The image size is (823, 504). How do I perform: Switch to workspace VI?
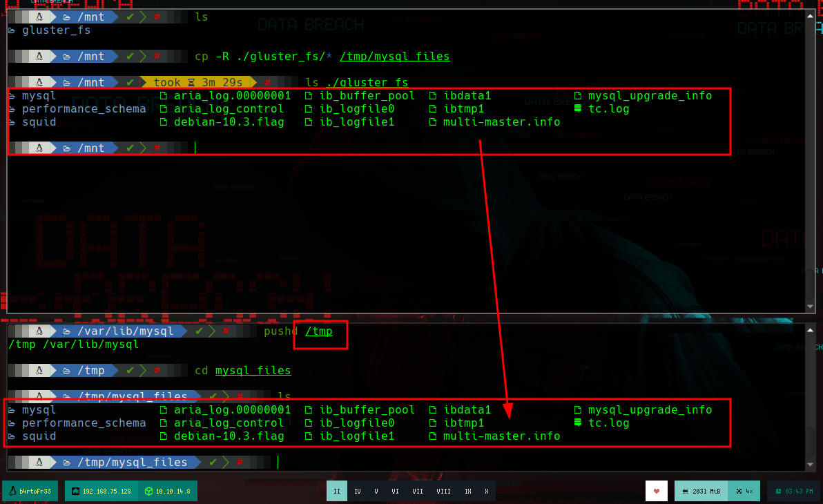(395, 492)
